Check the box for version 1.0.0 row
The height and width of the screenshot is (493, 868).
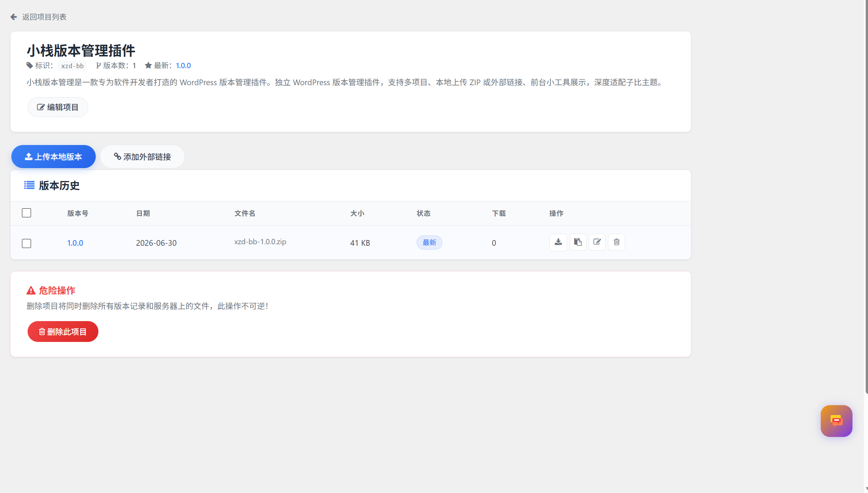coord(26,243)
